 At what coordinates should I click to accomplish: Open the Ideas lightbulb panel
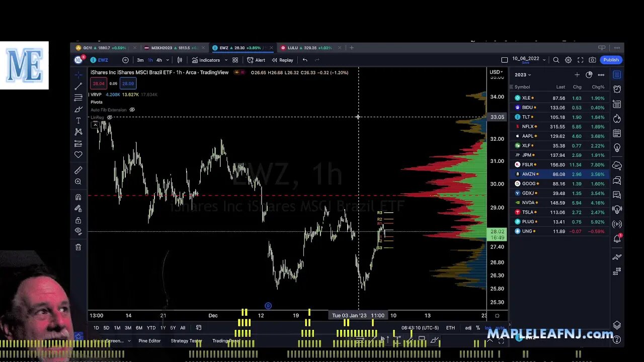(617, 148)
